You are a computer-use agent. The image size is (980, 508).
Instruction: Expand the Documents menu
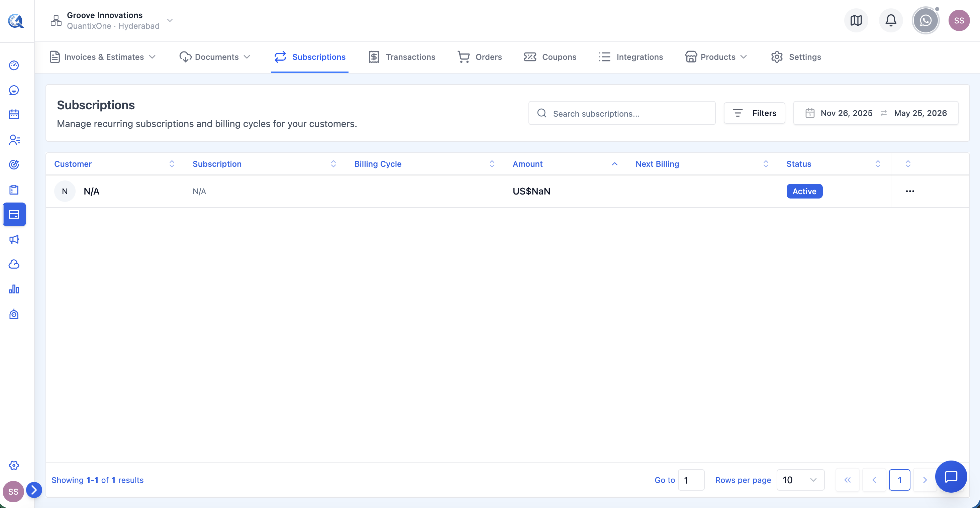(215, 57)
